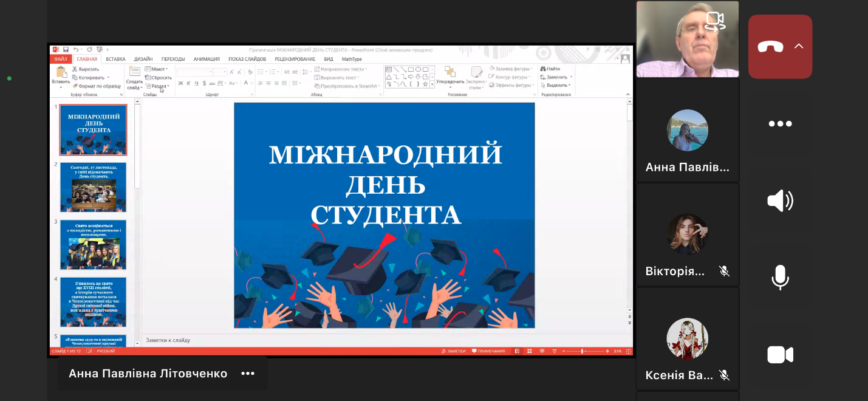Select slide 3 thumbnail in the slide panel
This screenshot has width=868, height=401.
click(x=94, y=245)
